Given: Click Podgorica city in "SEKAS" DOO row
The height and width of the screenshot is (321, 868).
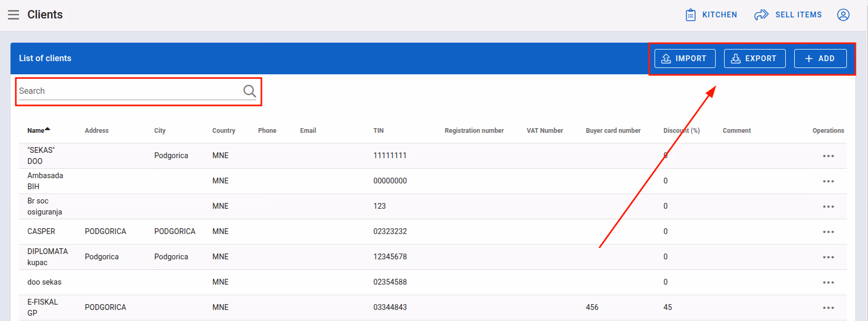Looking at the screenshot, I should click(171, 155).
